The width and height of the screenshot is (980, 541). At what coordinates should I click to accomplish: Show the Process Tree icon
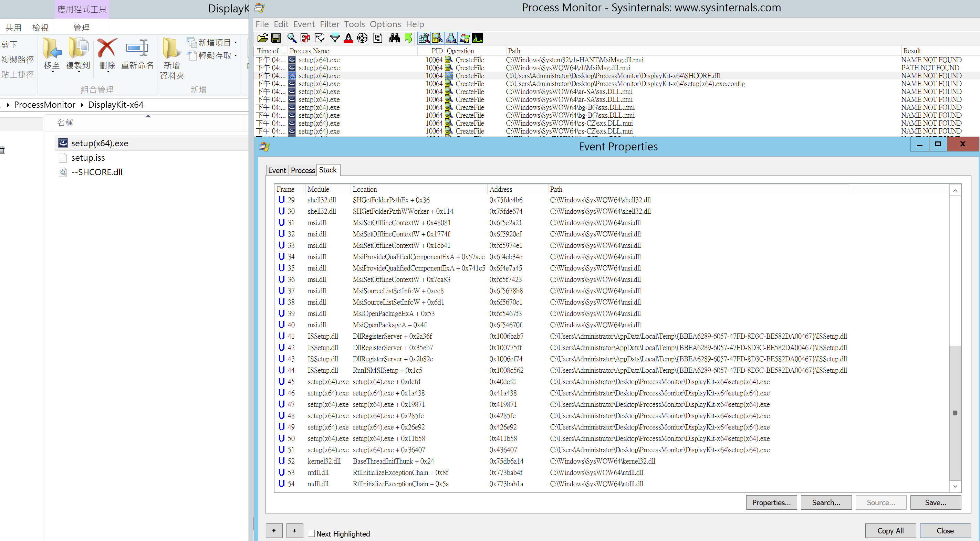click(x=378, y=38)
